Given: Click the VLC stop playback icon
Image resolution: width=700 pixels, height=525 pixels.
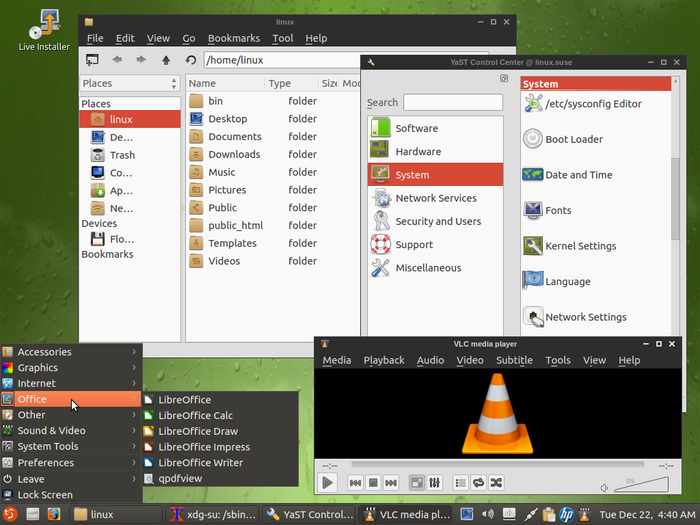Looking at the screenshot, I should pos(372,483).
